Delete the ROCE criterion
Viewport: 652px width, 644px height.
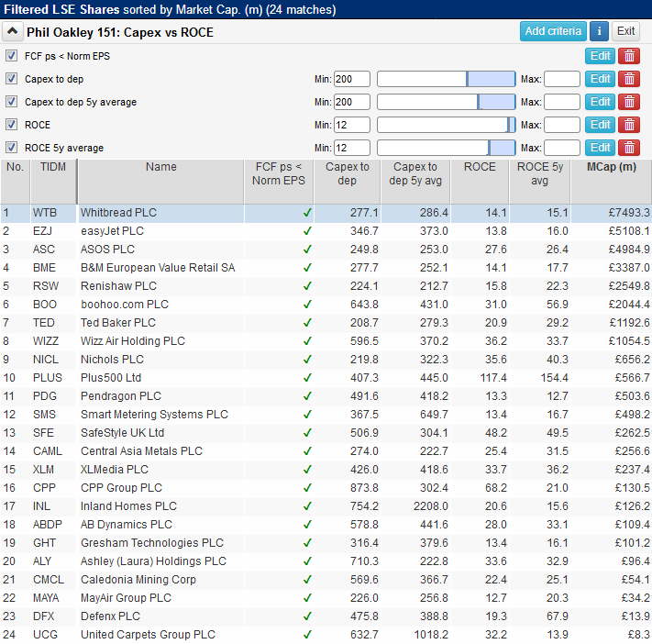[x=628, y=125]
